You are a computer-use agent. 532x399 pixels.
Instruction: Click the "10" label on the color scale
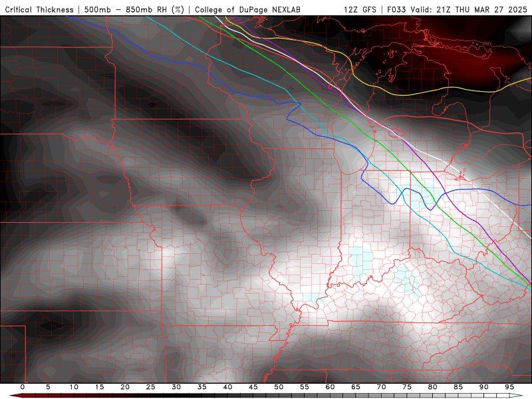coord(74,387)
